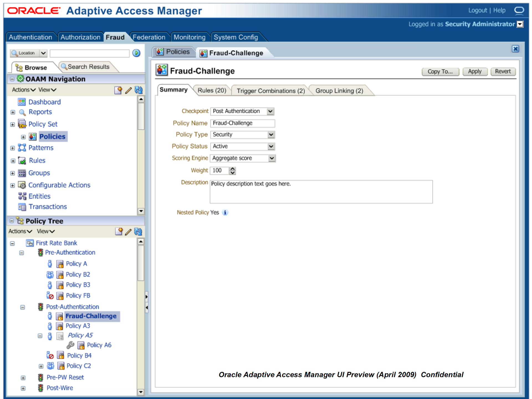The height and width of the screenshot is (399, 532).
Task: Select Policy B4 in the tree
Action: 79,356
